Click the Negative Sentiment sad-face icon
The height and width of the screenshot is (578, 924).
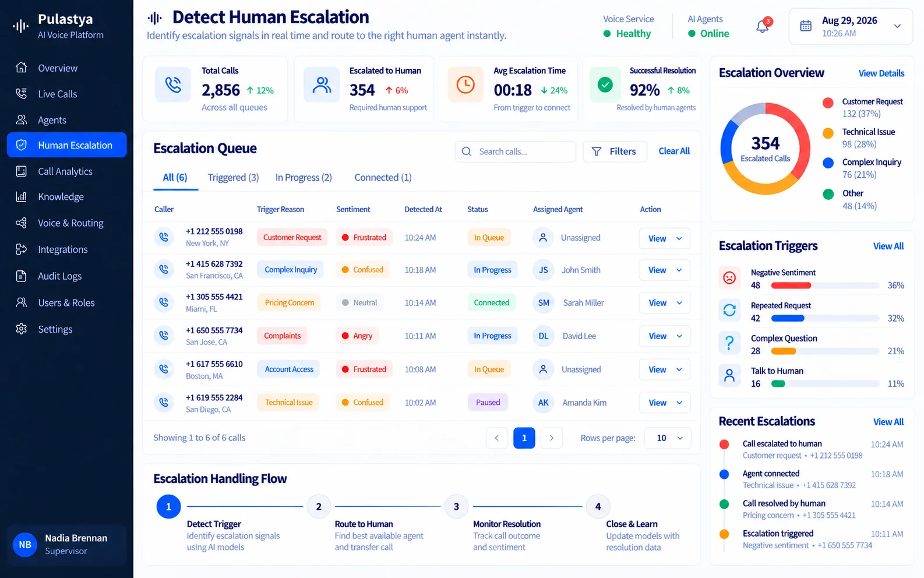point(729,278)
